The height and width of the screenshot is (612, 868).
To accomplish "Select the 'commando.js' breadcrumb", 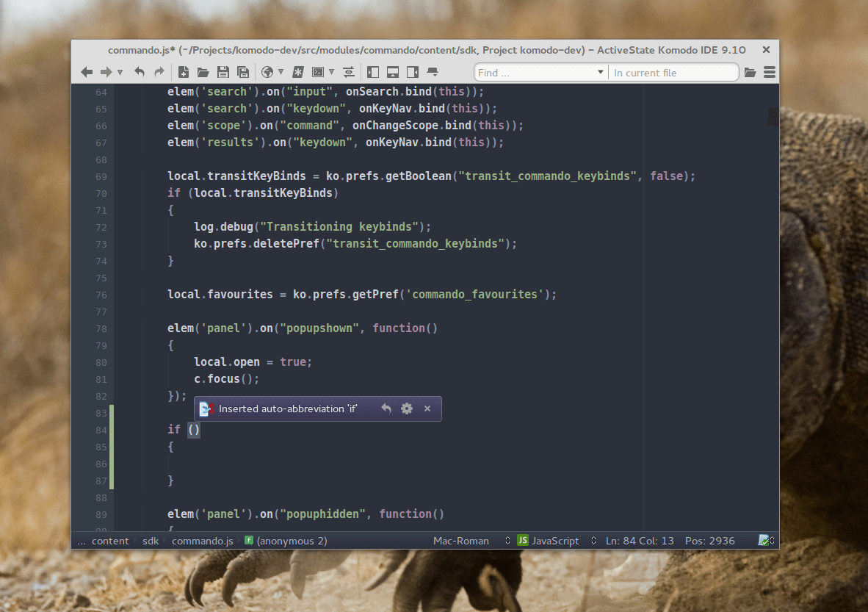I will 203,541.
